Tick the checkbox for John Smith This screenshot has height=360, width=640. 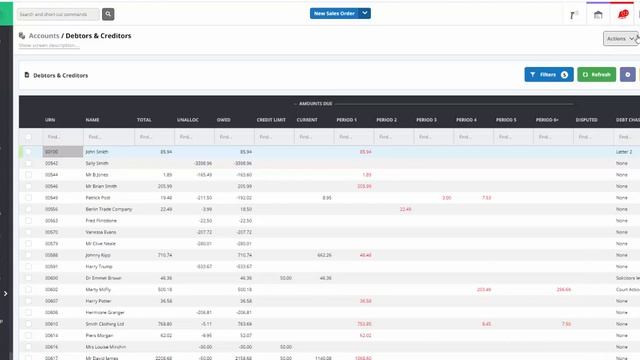(28, 152)
